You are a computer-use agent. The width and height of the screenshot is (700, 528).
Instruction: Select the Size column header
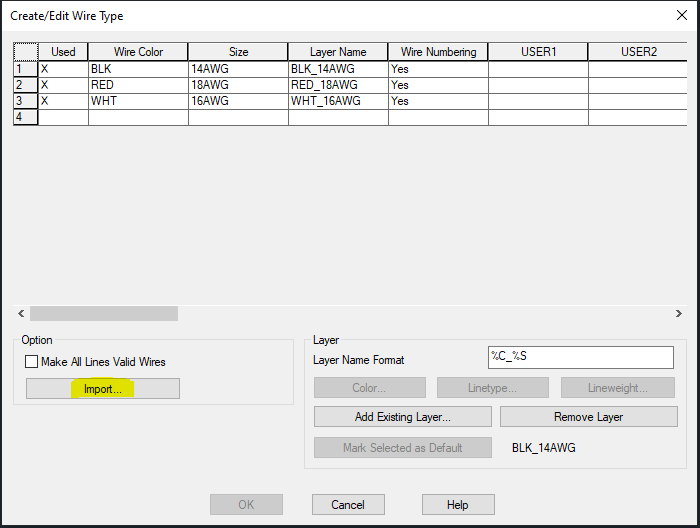click(238, 52)
